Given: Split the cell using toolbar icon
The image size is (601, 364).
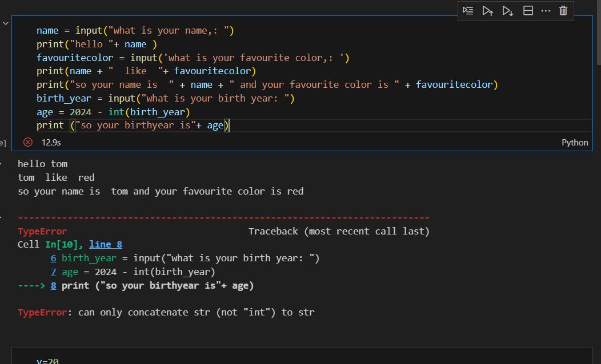Looking at the screenshot, I should point(528,11).
